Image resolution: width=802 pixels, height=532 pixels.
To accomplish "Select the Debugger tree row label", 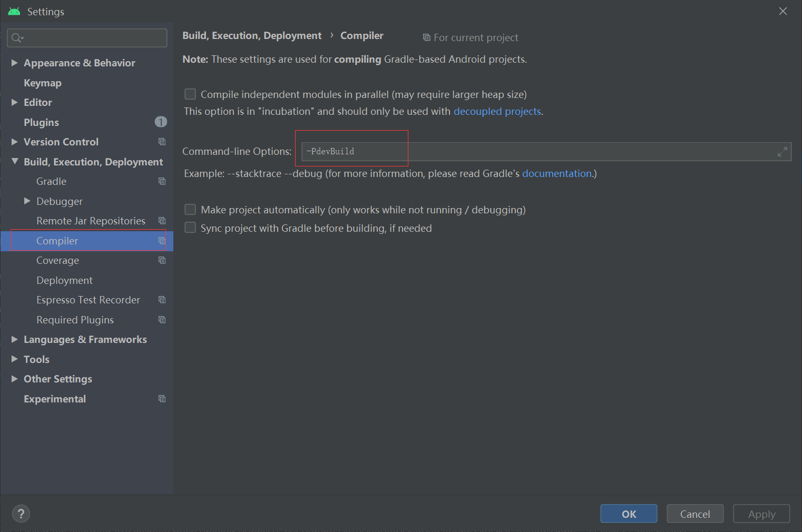I will pyautogui.click(x=60, y=201).
